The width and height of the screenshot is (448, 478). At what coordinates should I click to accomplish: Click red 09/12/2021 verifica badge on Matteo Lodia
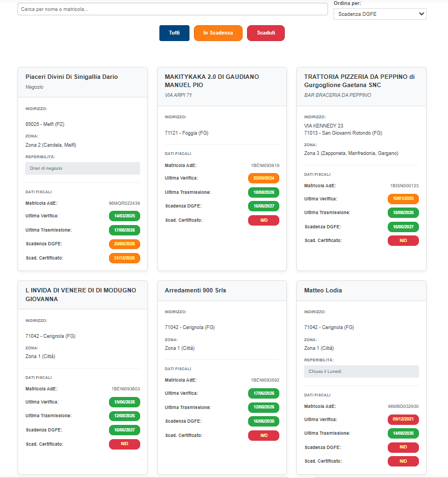click(403, 419)
